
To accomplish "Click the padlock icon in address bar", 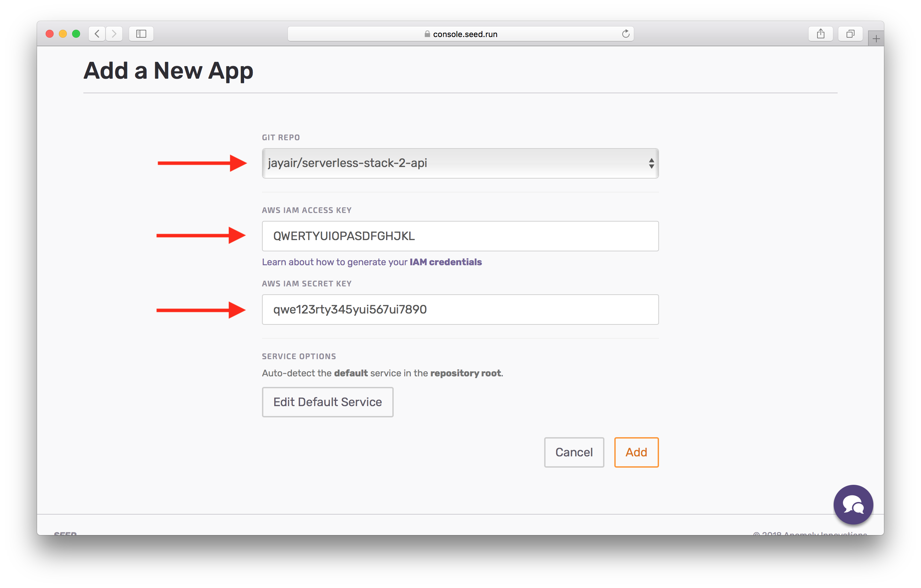I will click(427, 34).
